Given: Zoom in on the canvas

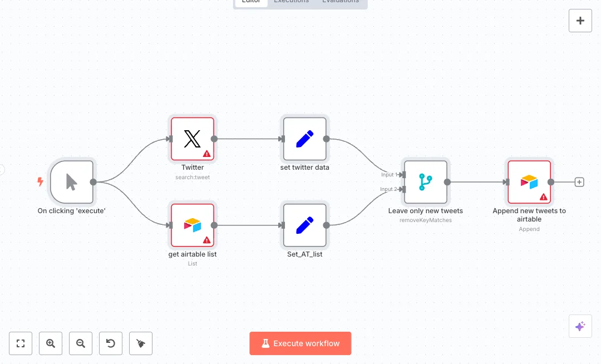Looking at the screenshot, I should pos(51,343).
